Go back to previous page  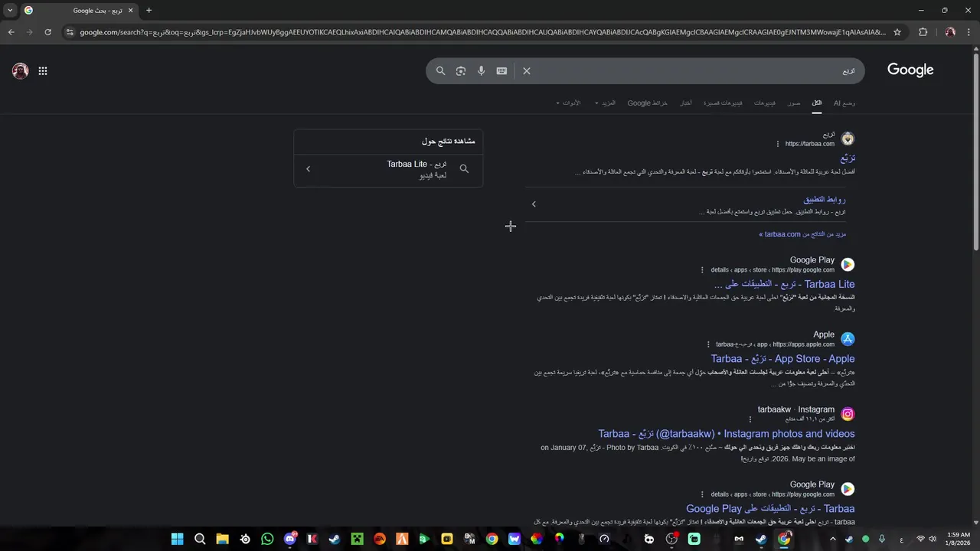[x=11, y=32]
